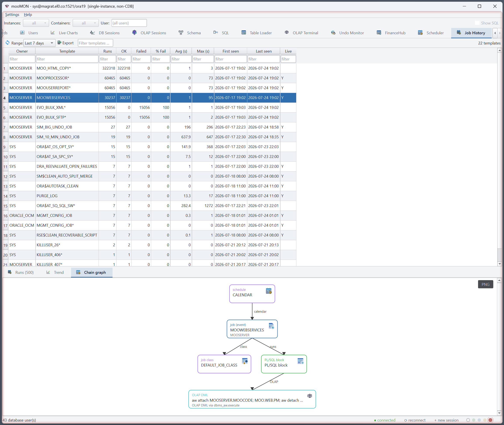Click the reconnect arrow icon in status bar
Screen dimensions: 504x425
tap(405, 420)
